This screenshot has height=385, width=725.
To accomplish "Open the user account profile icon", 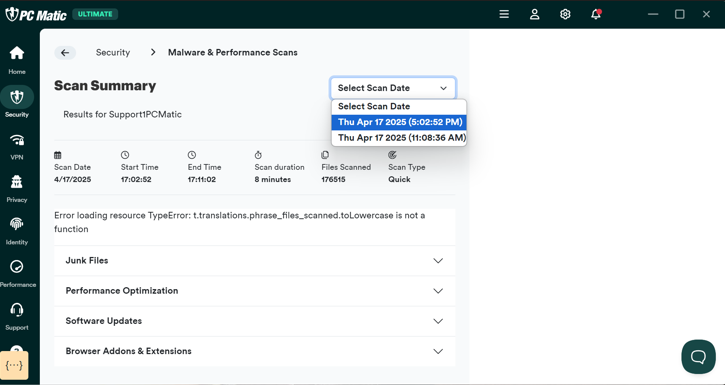I will (535, 14).
